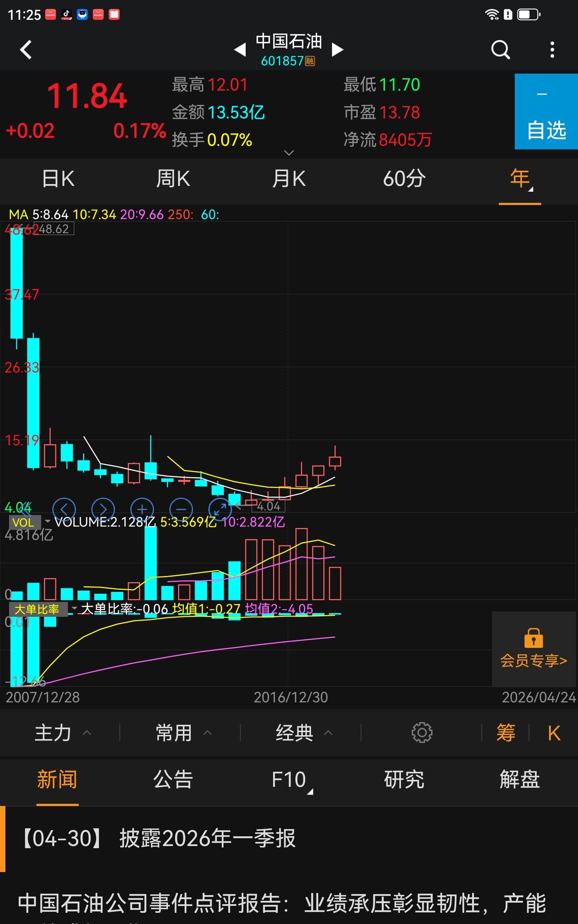
Task: Tap the current price 11.84
Action: tap(87, 97)
